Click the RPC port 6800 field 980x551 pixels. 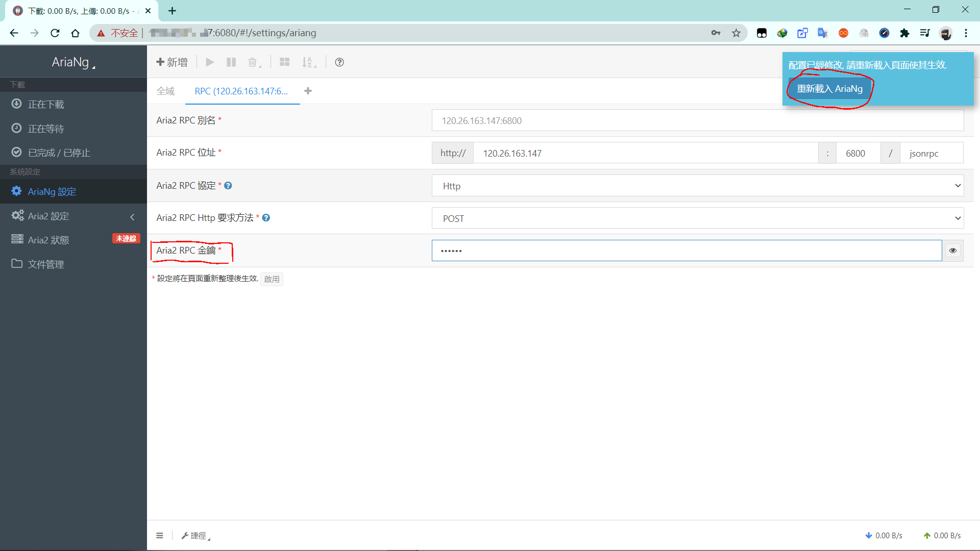pyautogui.click(x=857, y=153)
